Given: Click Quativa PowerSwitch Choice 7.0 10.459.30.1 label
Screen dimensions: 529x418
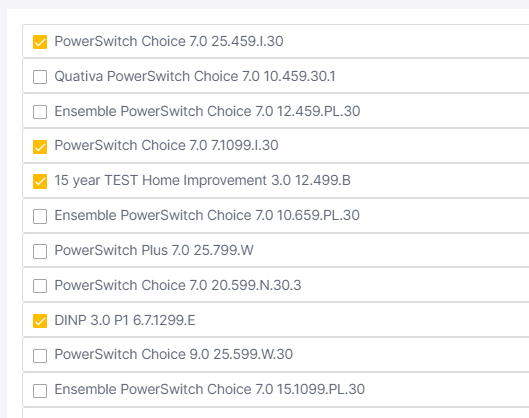Looking at the screenshot, I should tap(195, 77).
